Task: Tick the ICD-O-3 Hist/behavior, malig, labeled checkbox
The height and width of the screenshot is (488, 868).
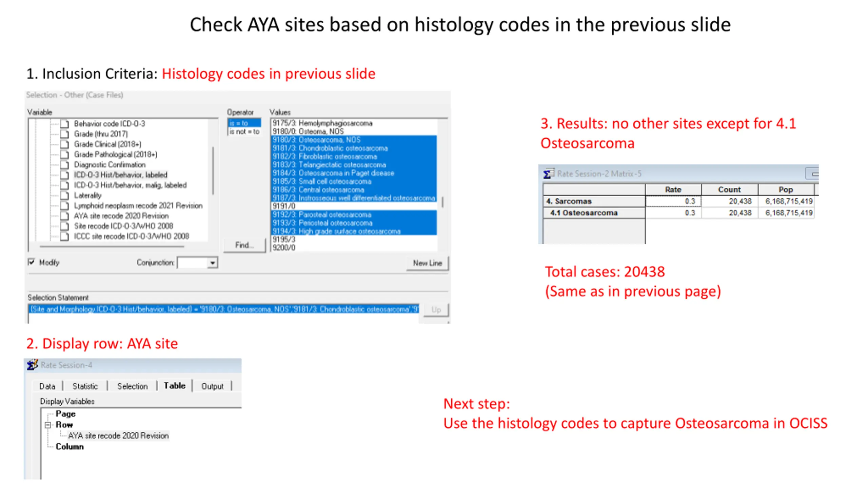Action: coord(65,185)
